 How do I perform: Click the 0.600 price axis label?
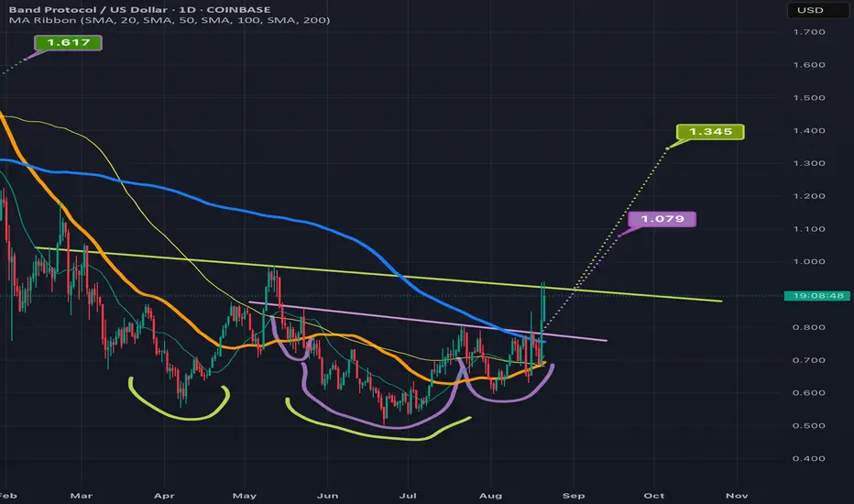[809, 393]
